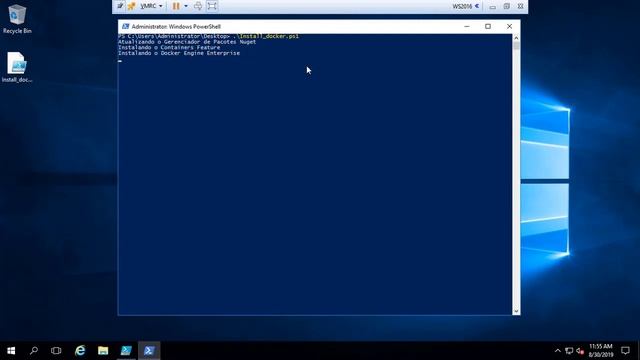The width and height of the screenshot is (640, 360).
Task: Toggle VMRC full screen mode icon
Action: point(212,6)
